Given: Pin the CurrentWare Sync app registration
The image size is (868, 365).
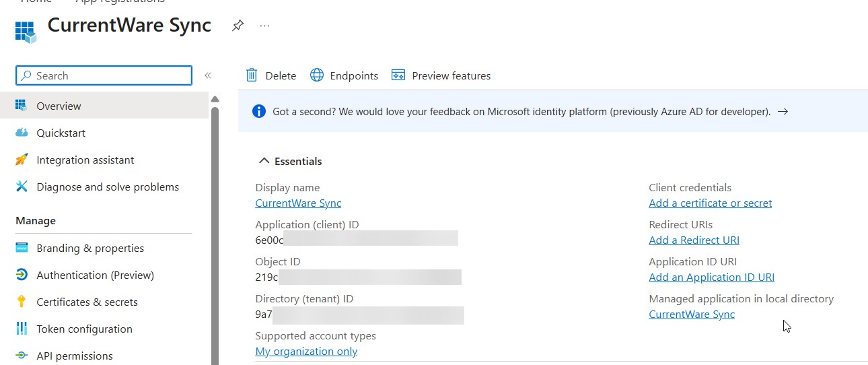Looking at the screenshot, I should pos(238,26).
